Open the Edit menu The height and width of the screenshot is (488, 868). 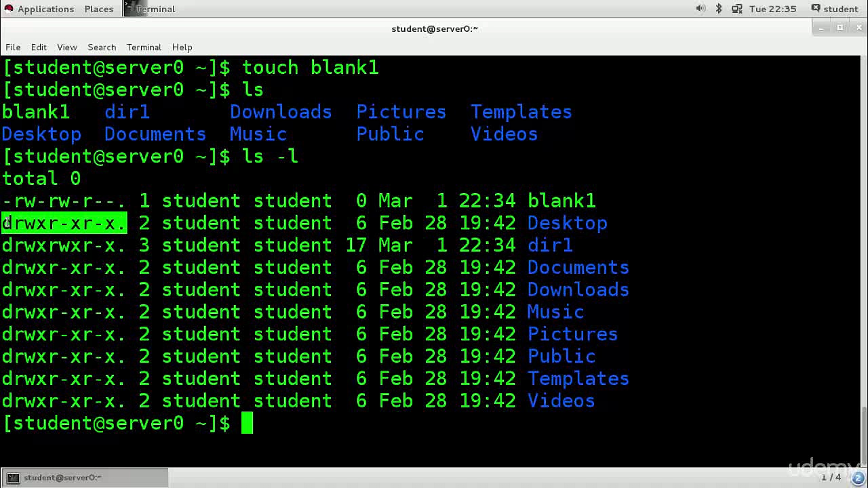pyautogui.click(x=39, y=47)
